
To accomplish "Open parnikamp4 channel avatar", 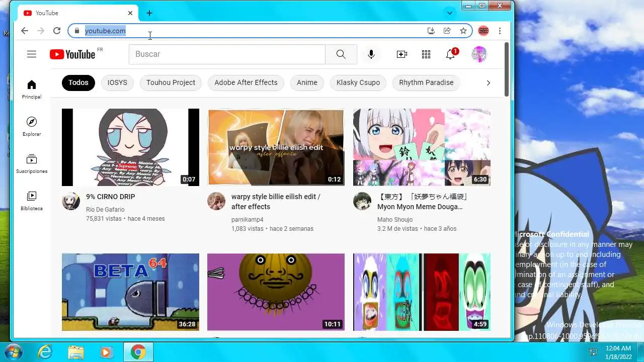I will 216,201.
